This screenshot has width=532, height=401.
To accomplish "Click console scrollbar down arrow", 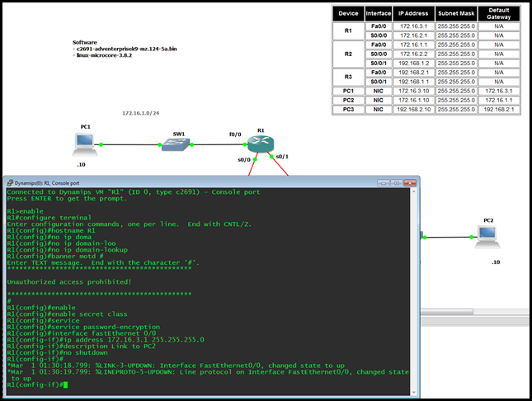I will (413, 393).
